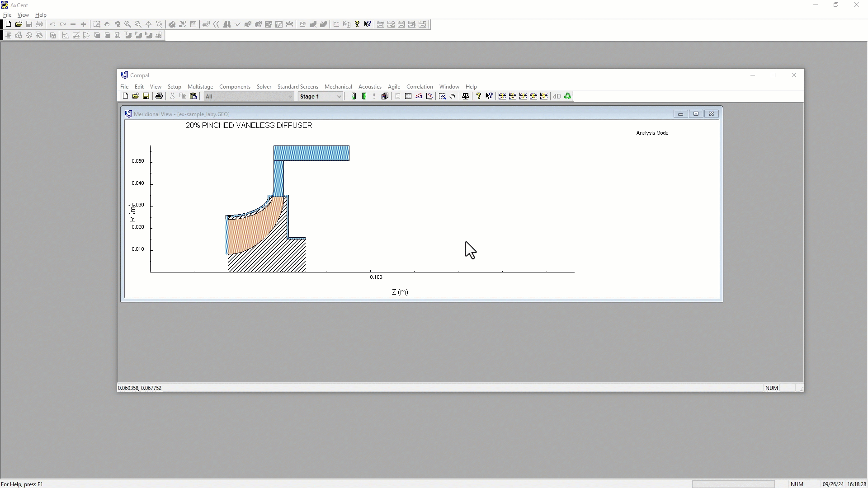Open file icon in AxCent toolbar
The image size is (868, 488).
[x=19, y=24]
